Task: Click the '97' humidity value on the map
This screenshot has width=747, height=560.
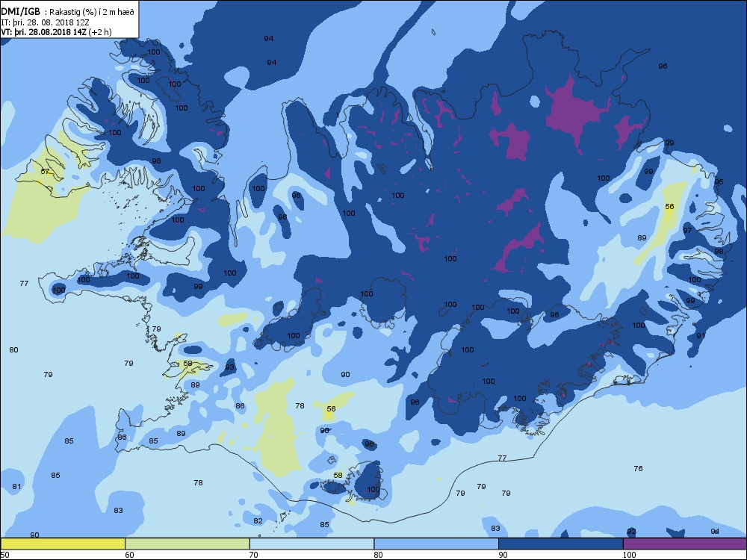Action: pyautogui.click(x=687, y=231)
